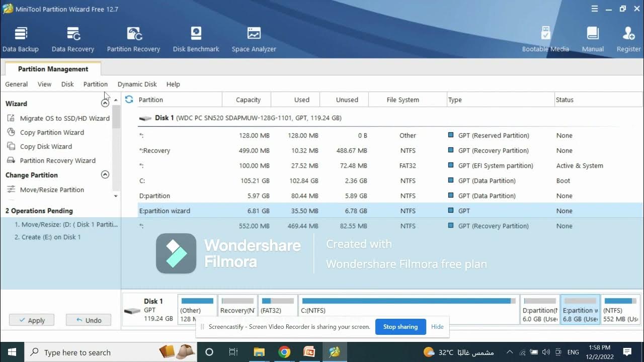Click the 32°C weather widget
The height and width of the screenshot is (362, 644).
click(x=458, y=352)
